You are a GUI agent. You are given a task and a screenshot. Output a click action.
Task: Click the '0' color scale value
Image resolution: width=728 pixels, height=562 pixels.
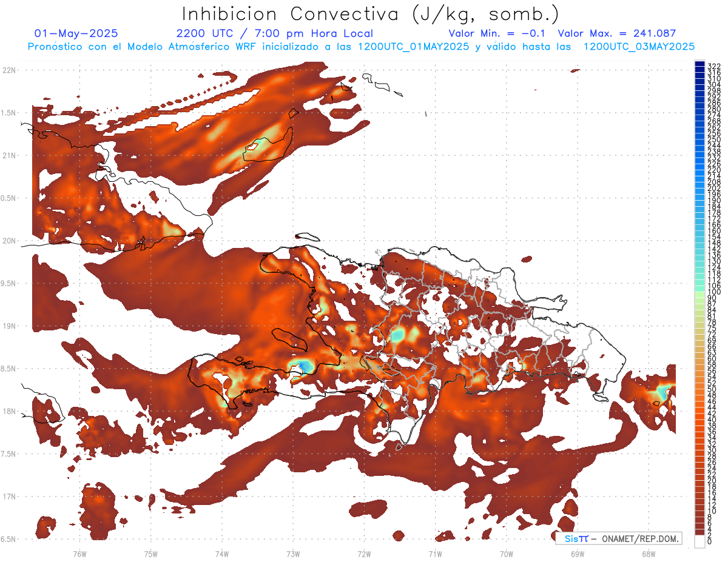tap(710, 540)
